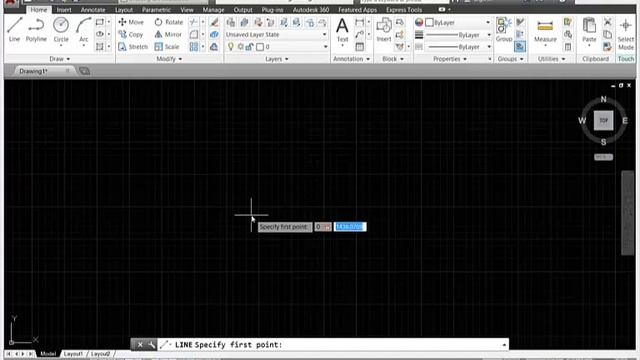Screen dimensions: 640x360
Task: Expand the Draw panel
Action: (x=59, y=59)
